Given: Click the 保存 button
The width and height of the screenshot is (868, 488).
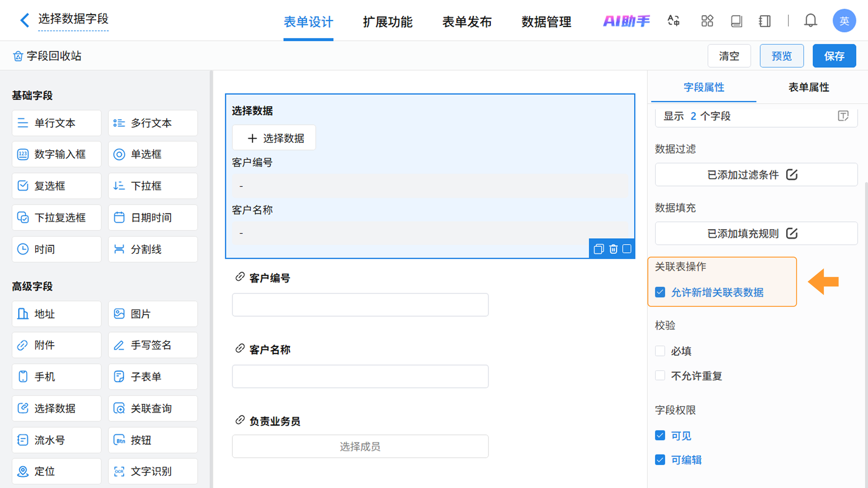Looking at the screenshot, I should (x=834, y=56).
